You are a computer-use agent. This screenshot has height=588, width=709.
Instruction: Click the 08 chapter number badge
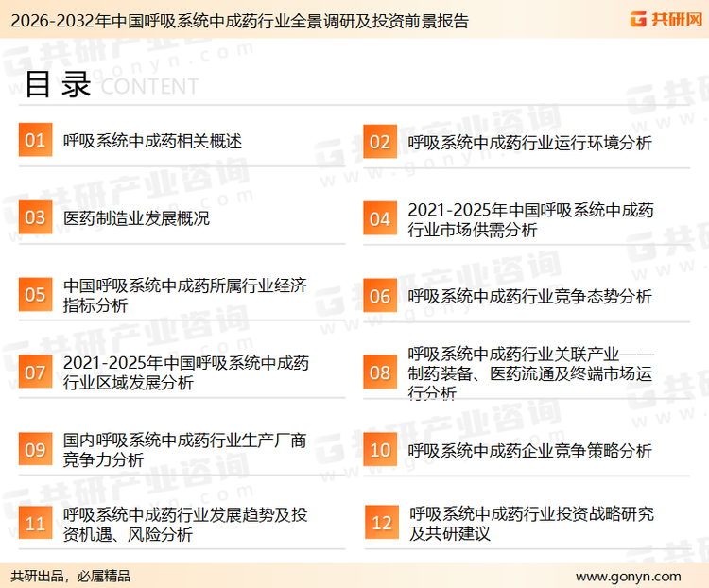tap(379, 372)
